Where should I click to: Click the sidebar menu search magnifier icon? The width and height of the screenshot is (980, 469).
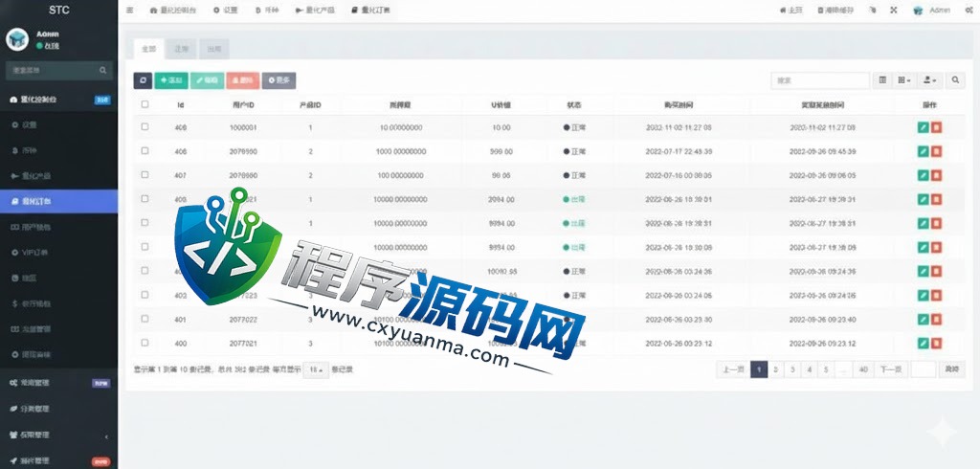point(103,71)
